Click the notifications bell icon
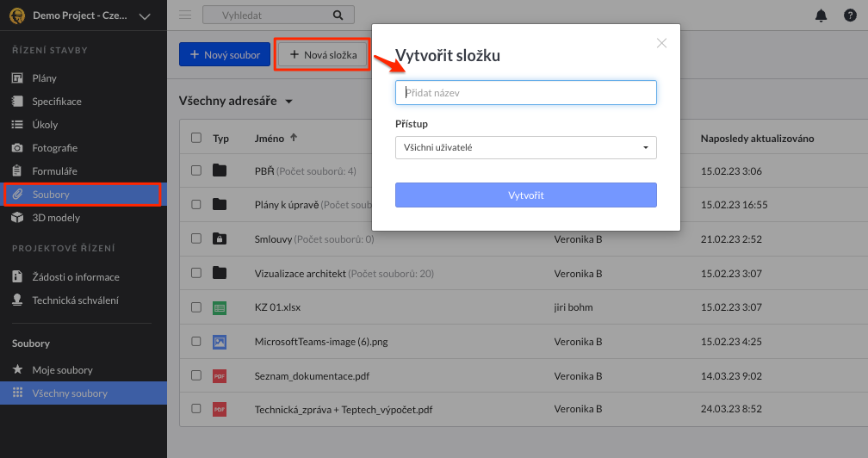Viewport: 868px width, 458px height. 821,15
